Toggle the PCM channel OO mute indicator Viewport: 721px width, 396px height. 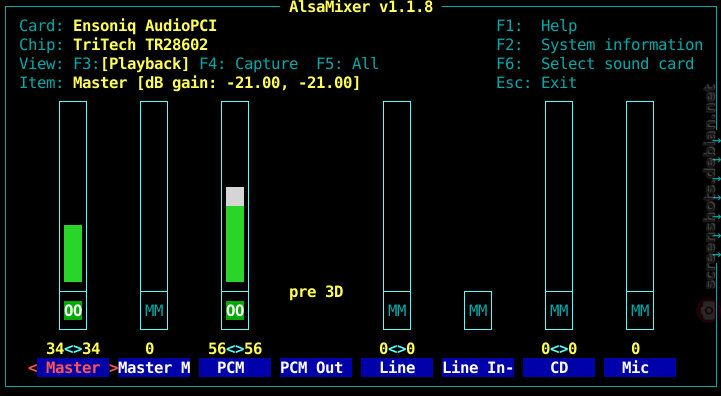click(x=235, y=311)
